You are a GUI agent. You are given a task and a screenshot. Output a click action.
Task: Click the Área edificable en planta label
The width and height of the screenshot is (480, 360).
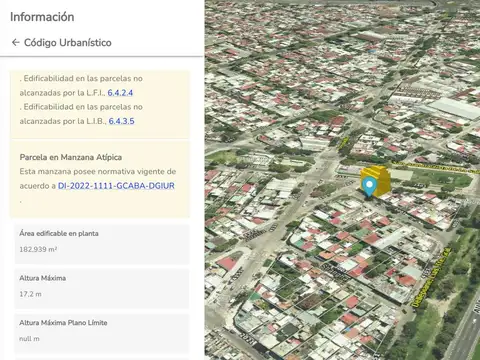point(59,233)
